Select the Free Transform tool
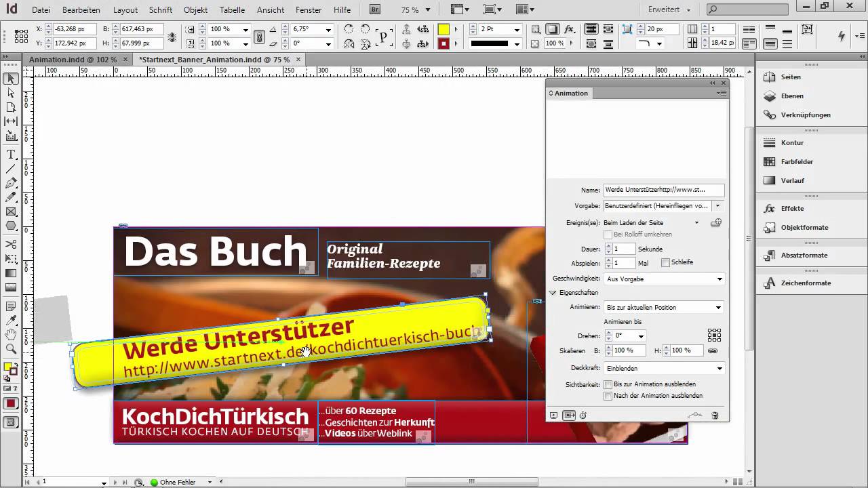This screenshot has height=488, width=868. point(11,258)
